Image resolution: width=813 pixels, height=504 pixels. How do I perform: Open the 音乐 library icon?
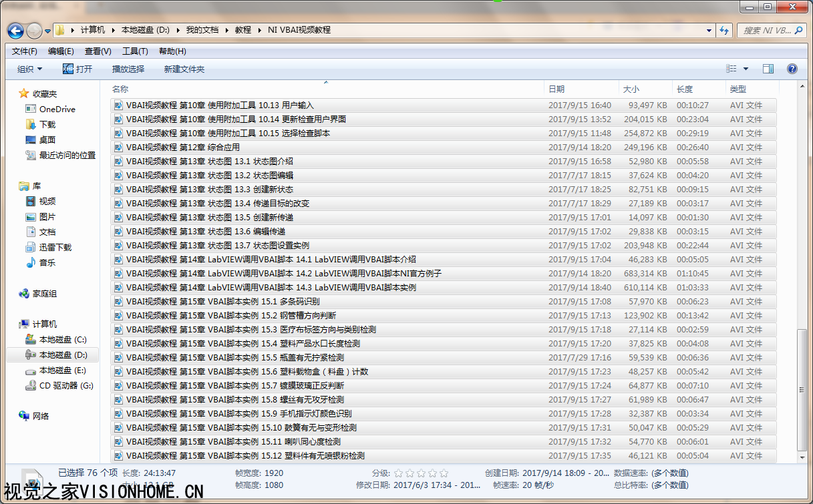click(x=31, y=262)
